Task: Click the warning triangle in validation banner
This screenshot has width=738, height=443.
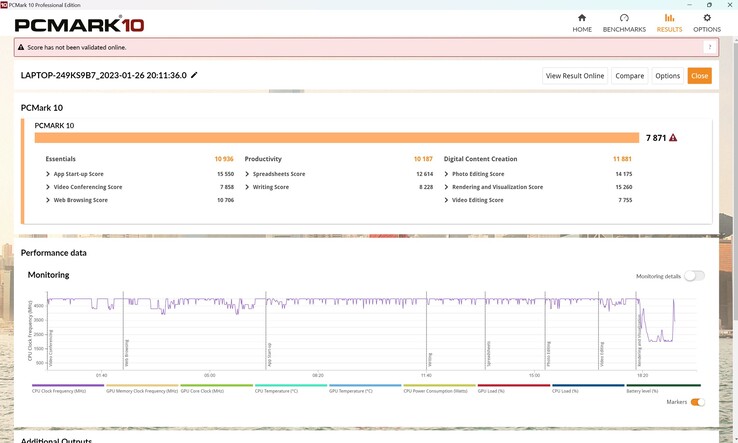Action: point(21,47)
